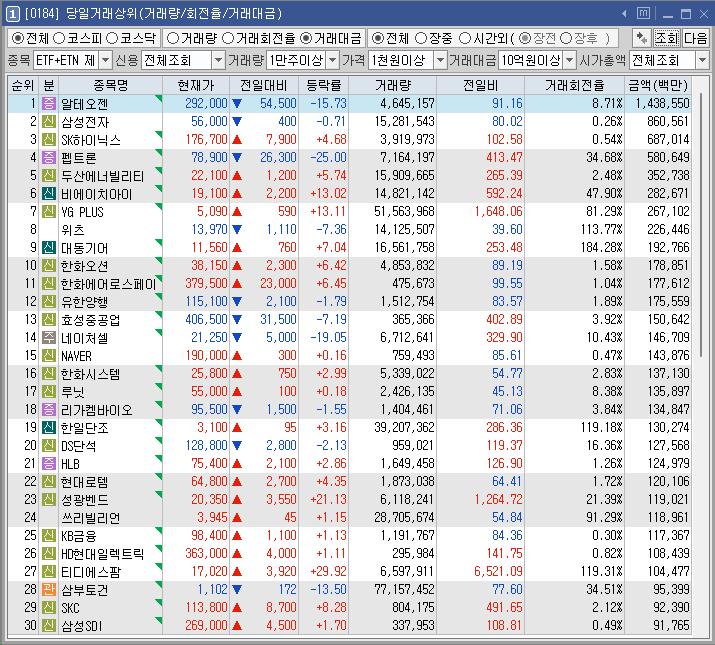Click the 다음 next button
This screenshot has width=715, height=645.
coord(695,38)
